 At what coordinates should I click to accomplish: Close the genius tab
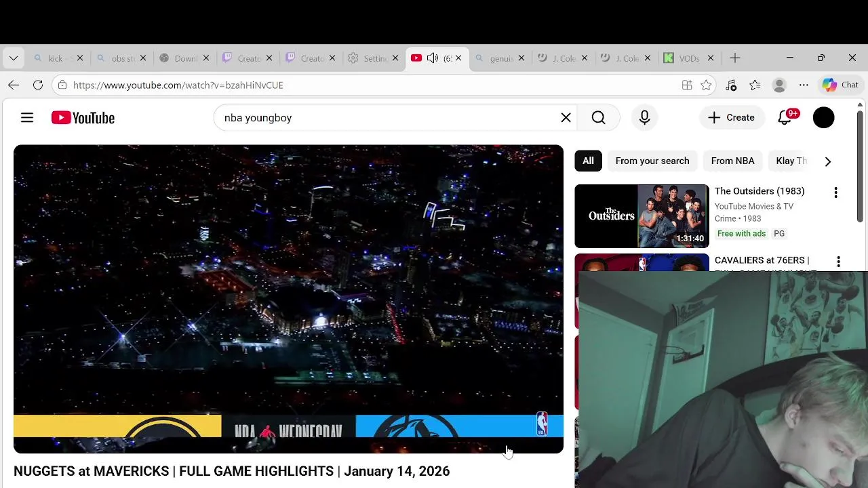coord(521,58)
